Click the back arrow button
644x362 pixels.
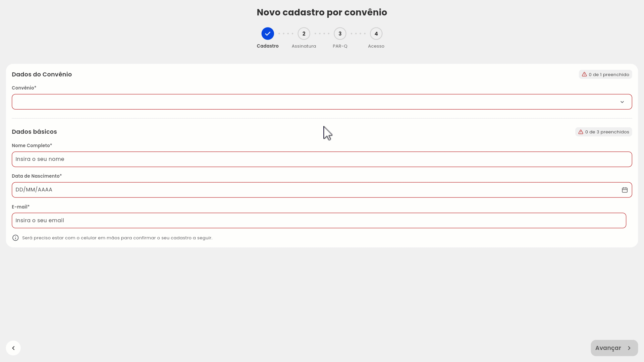pos(13,348)
